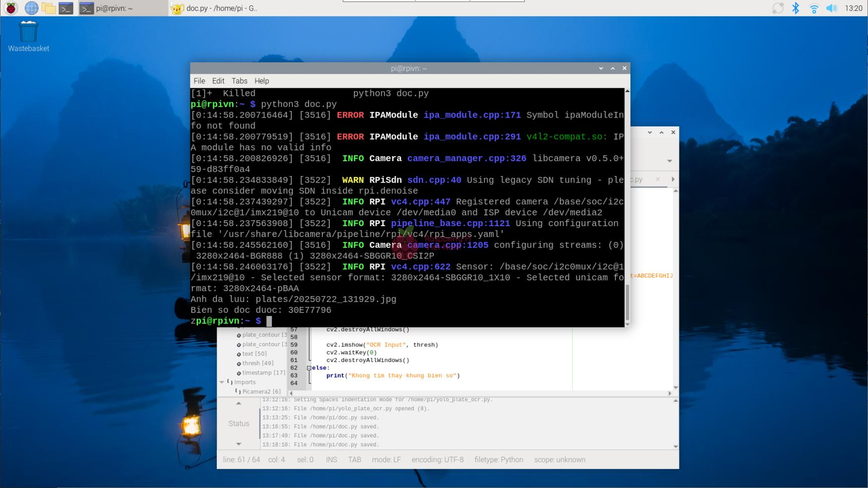868x488 pixels.
Task: Collapse the Imports node in symbol tree
Action: pyautogui.click(x=222, y=382)
